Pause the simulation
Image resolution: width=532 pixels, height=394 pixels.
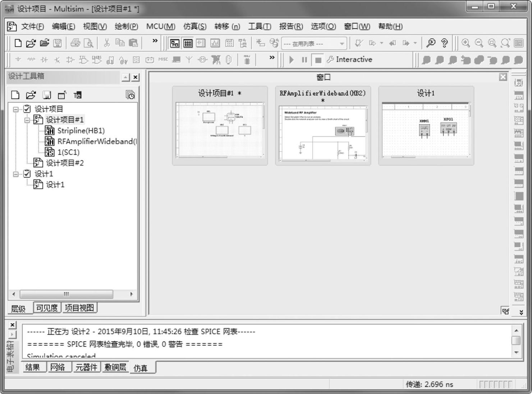[x=304, y=60]
